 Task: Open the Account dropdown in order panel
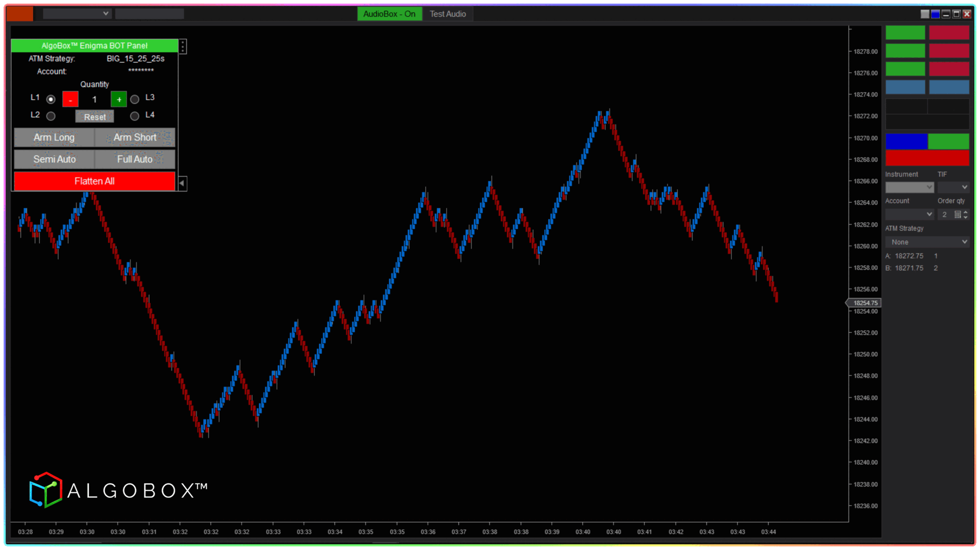pyautogui.click(x=909, y=214)
